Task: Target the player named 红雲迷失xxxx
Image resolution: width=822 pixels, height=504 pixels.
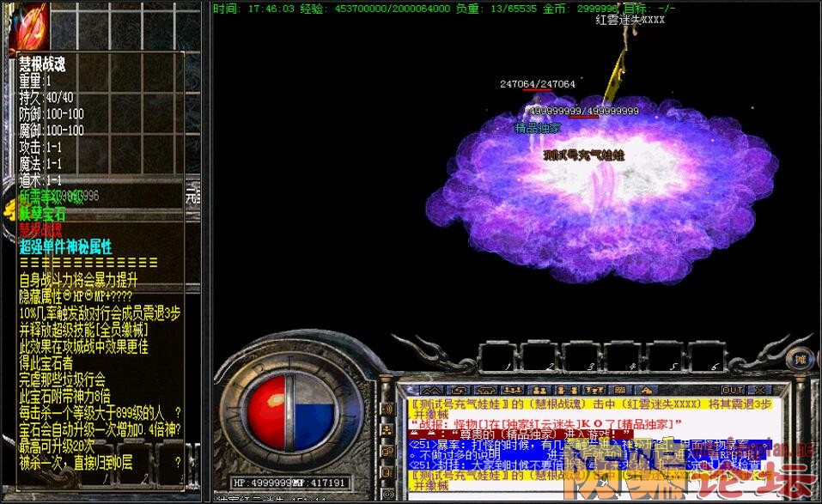Action: coord(630,20)
